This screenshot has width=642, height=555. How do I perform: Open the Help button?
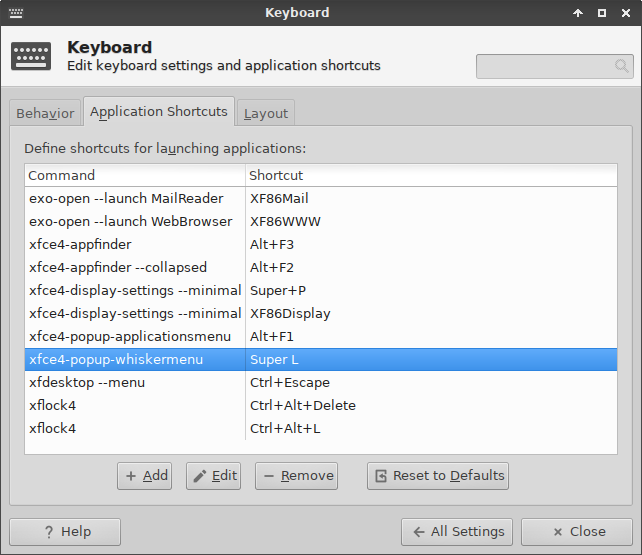coord(65,532)
